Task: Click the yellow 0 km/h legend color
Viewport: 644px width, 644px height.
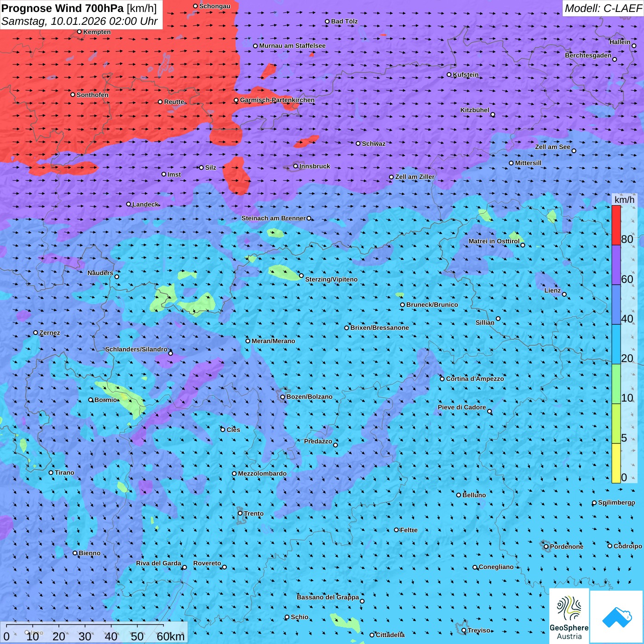Action: (616, 463)
